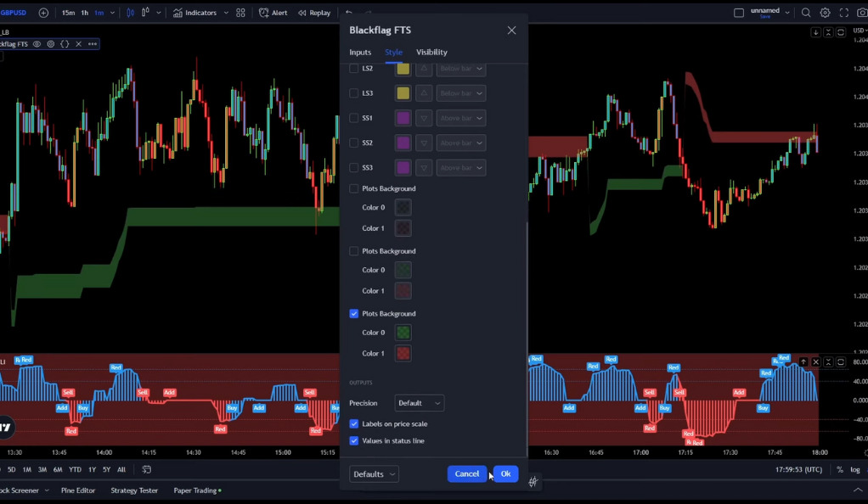Open Blackflag FTS indicator settings icon

(x=51, y=44)
